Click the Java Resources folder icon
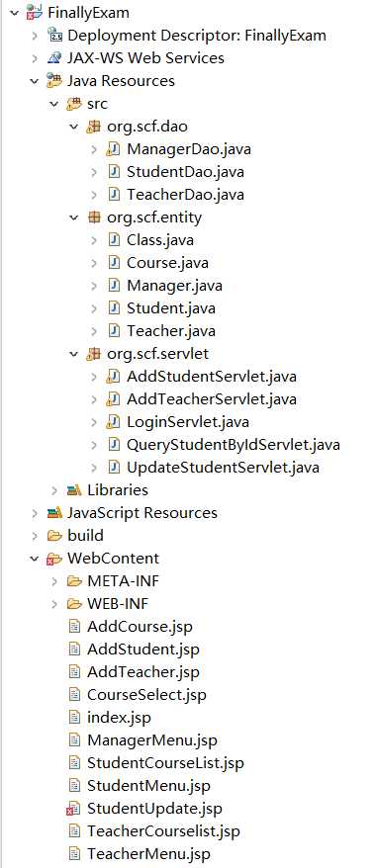Image resolution: width=376 pixels, height=868 pixels. [54, 81]
